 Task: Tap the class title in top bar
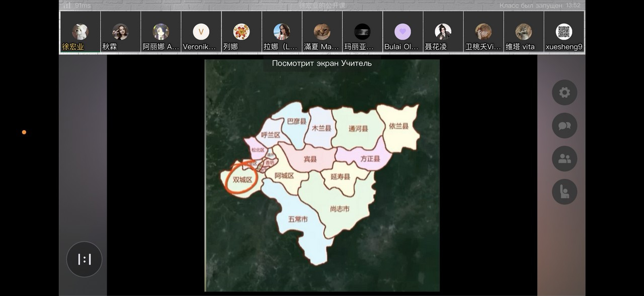point(322,5)
